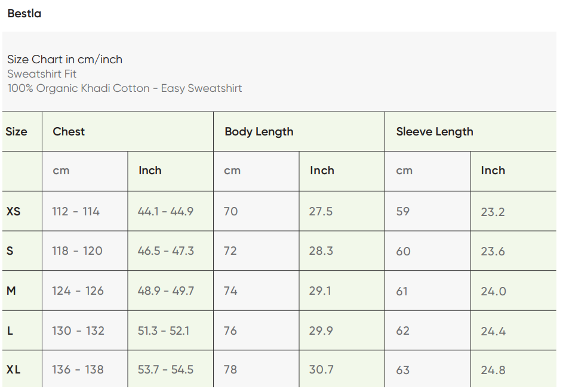The width and height of the screenshot is (563, 392).
Task: Click the M size row label
Action: (x=11, y=291)
